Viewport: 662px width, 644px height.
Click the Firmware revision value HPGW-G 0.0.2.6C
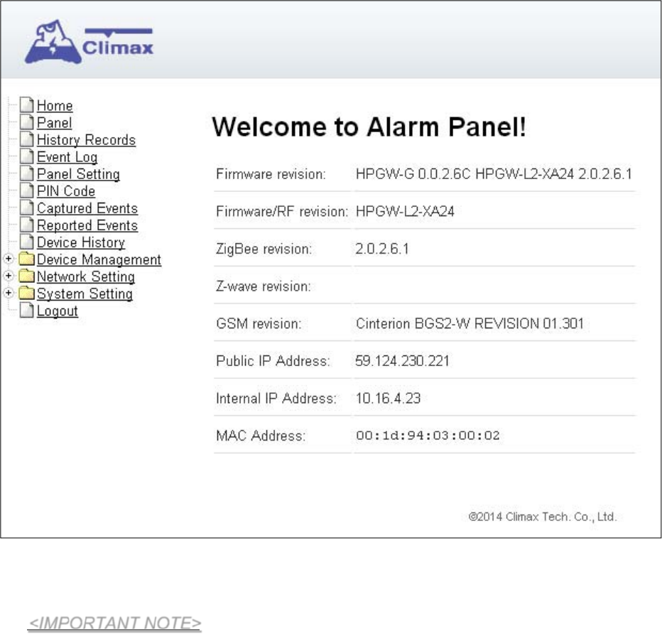[494, 174]
